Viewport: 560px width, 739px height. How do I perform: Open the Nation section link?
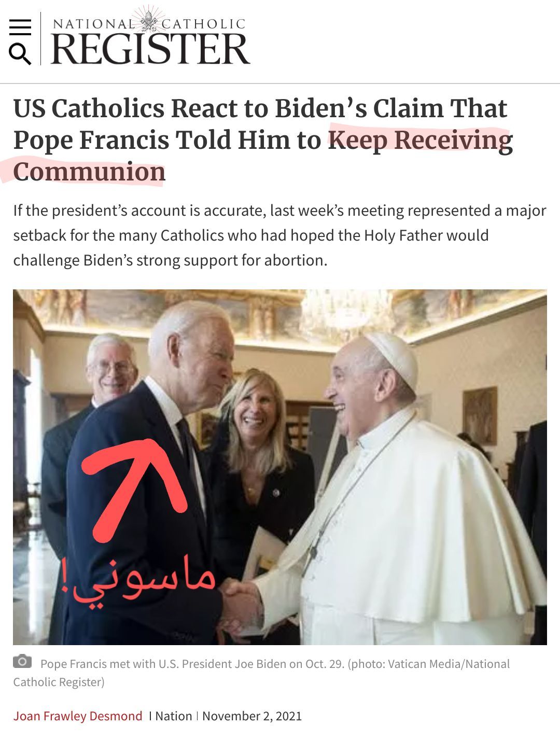click(x=174, y=716)
